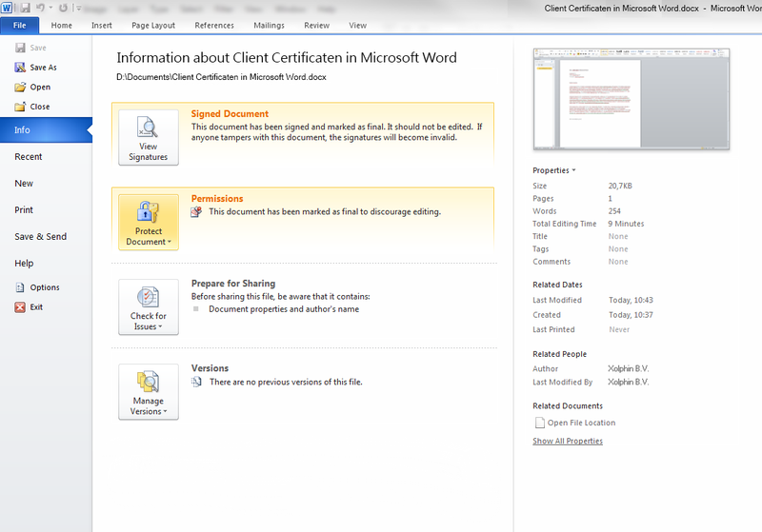
Task: Click the Title property field value
Action: (x=617, y=236)
